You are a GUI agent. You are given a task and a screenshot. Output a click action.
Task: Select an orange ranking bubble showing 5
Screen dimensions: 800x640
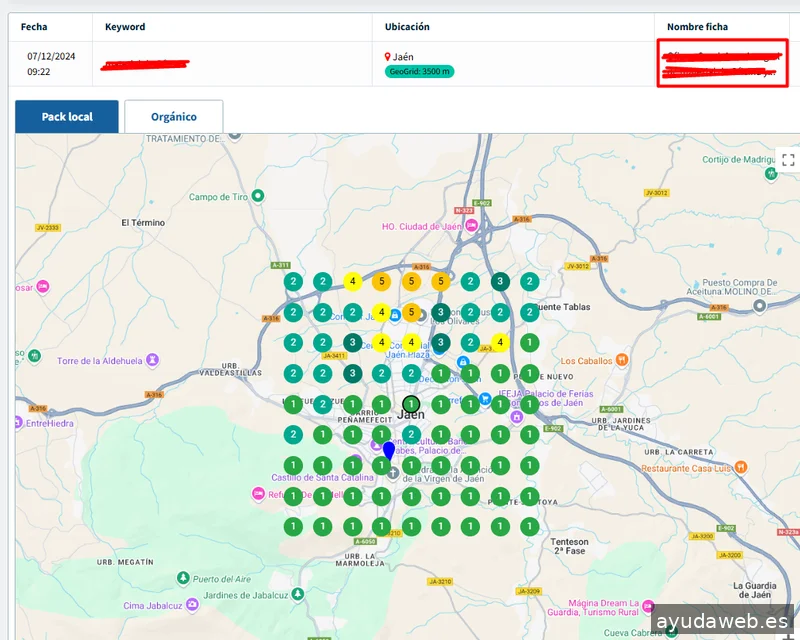(x=381, y=279)
